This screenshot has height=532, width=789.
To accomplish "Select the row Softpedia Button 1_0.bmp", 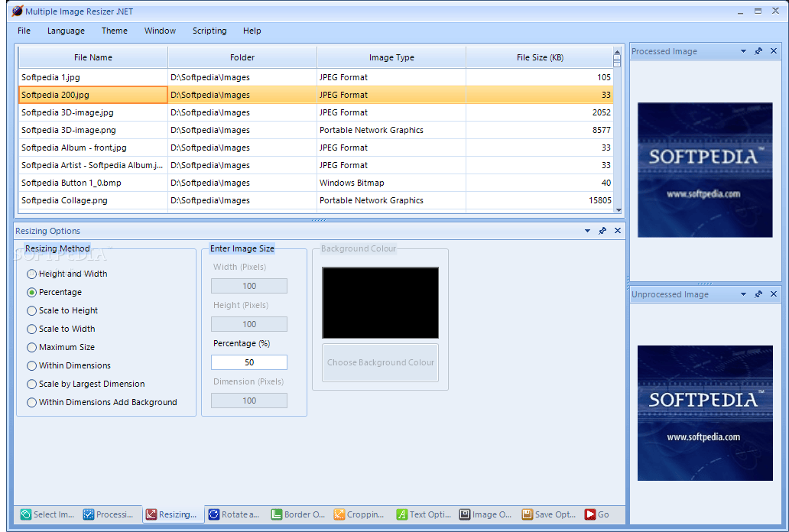I will (316, 183).
